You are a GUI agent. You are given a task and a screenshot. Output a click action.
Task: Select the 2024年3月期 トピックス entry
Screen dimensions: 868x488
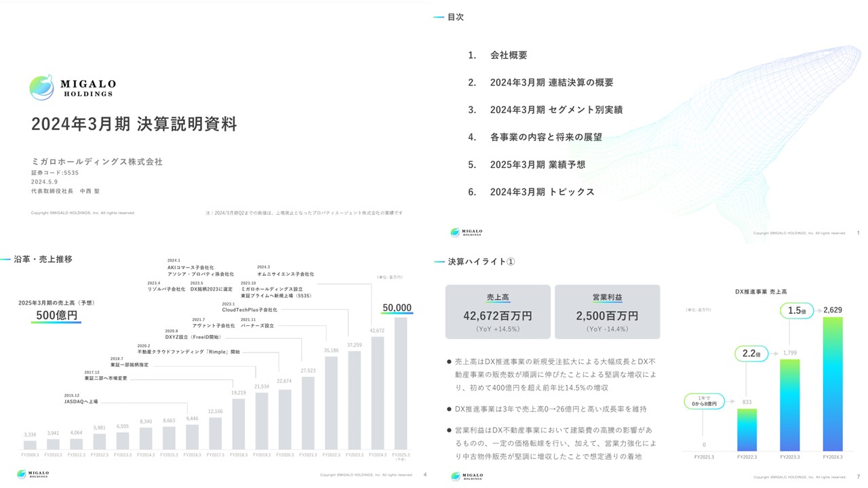point(542,192)
